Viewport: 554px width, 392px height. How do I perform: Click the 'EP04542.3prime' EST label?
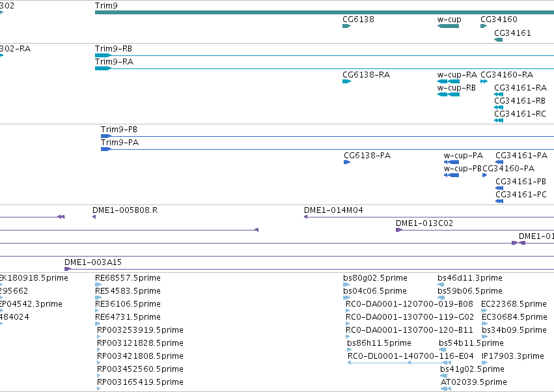click(x=31, y=304)
